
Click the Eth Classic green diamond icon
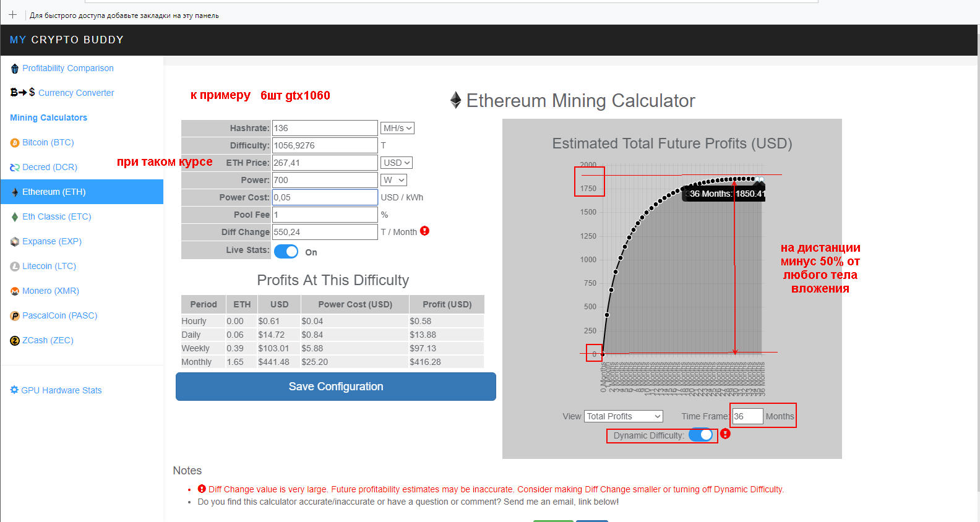point(15,217)
